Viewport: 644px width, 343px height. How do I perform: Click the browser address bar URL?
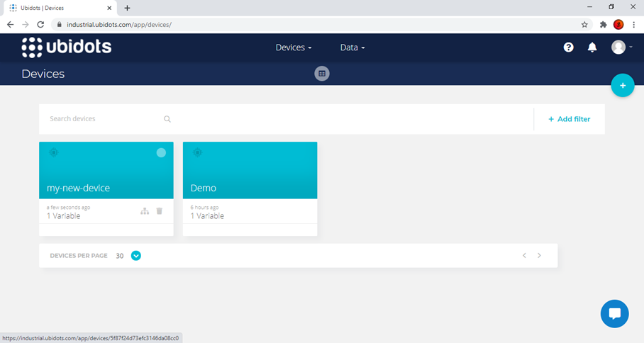(x=119, y=25)
